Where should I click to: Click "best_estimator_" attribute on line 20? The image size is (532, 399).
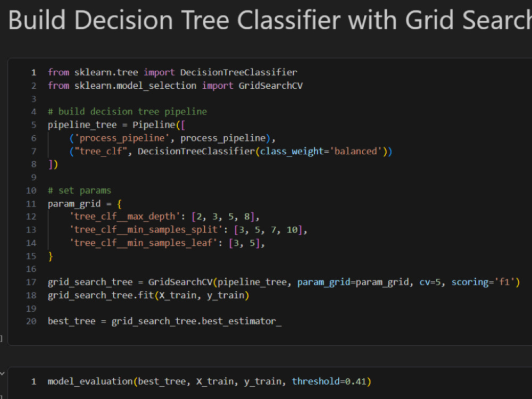[x=242, y=321]
